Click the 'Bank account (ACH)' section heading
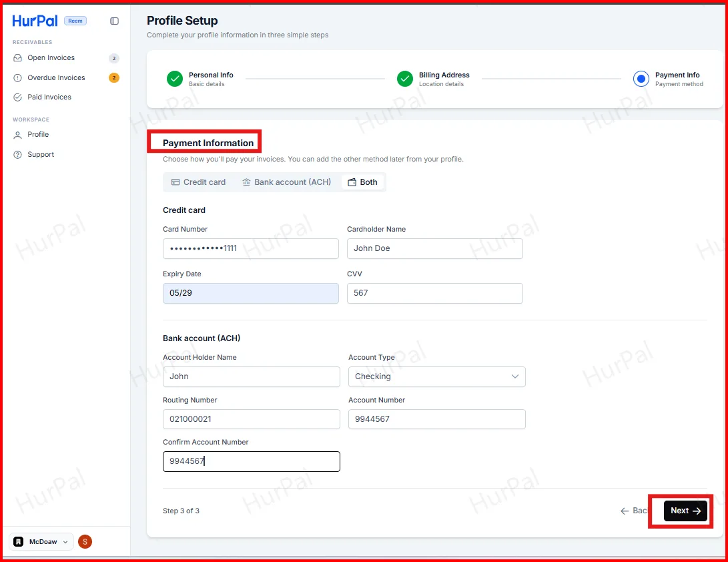This screenshot has width=728, height=562. click(202, 338)
